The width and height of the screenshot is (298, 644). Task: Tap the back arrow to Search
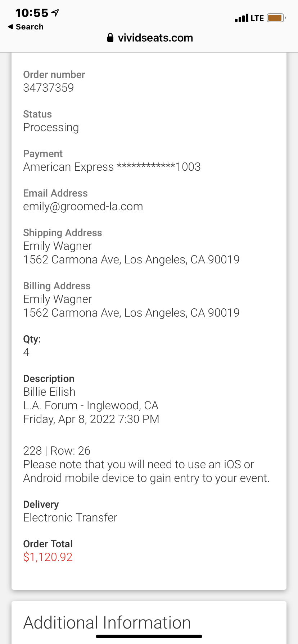pyautogui.click(x=10, y=27)
